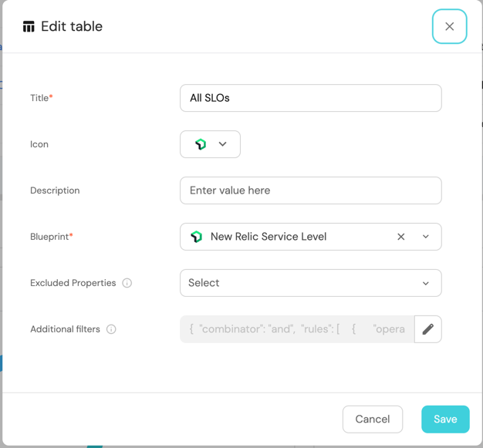The height and width of the screenshot is (448, 483).
Task: Click the pencil icon to edit filters
Action: tap(427, 329)
